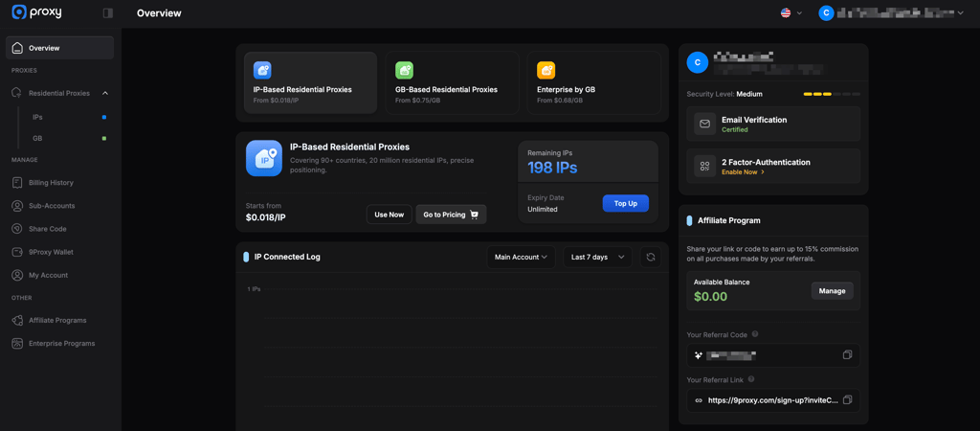Click the 9Proxy Wallet icon
Screen dimensions: 980x431
pyautogui.click(x=17, y=252)
